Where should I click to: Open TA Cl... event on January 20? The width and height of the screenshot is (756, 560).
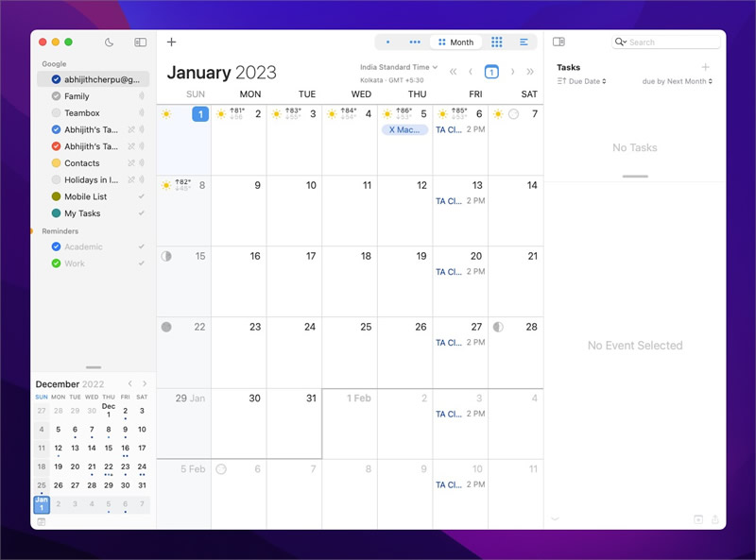pyautogui.click(x=460, y=272)
